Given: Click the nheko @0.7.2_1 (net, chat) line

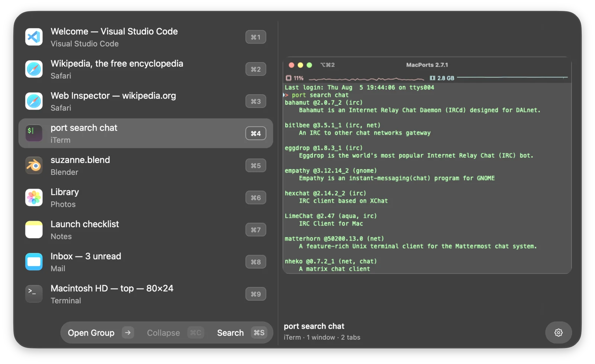Looking at the screenshot, I should (331, 261).
